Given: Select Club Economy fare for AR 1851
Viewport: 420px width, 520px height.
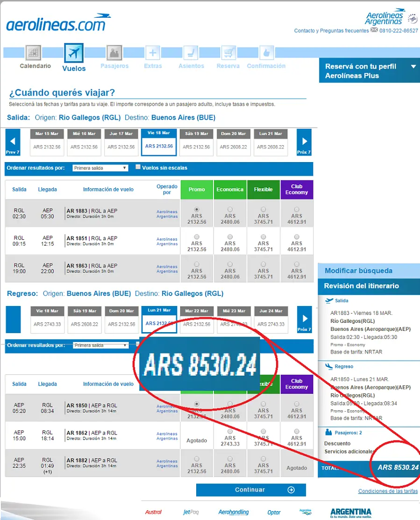Looking at the screenshot, I should [x=297, y=237].
